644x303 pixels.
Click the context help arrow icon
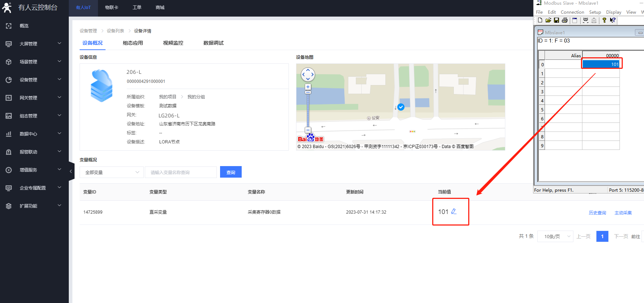pyautogui.click(x=613, y=20)
